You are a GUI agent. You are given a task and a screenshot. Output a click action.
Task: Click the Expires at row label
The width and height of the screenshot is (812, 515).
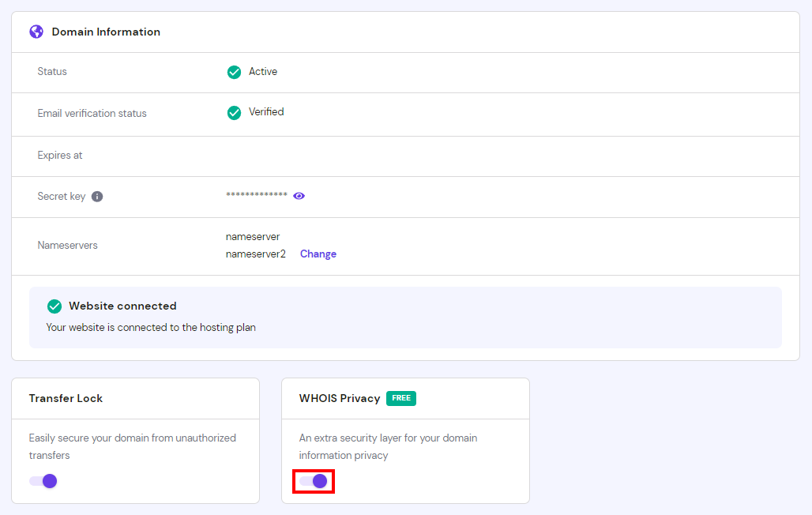60,156
